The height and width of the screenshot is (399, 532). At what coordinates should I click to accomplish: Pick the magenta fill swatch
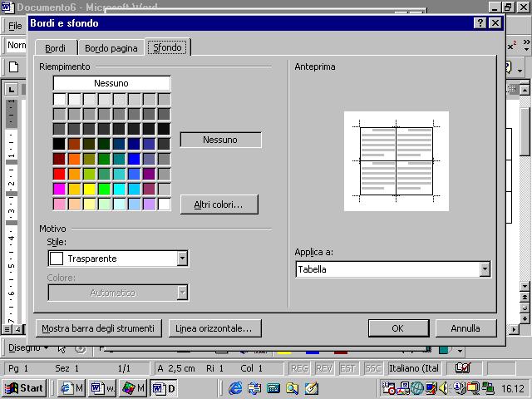click(59, 189)
